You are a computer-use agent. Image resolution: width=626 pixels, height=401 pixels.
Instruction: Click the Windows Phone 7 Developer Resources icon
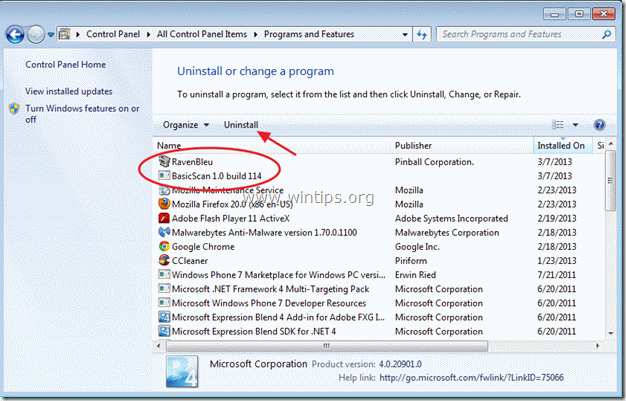(164, 303)
